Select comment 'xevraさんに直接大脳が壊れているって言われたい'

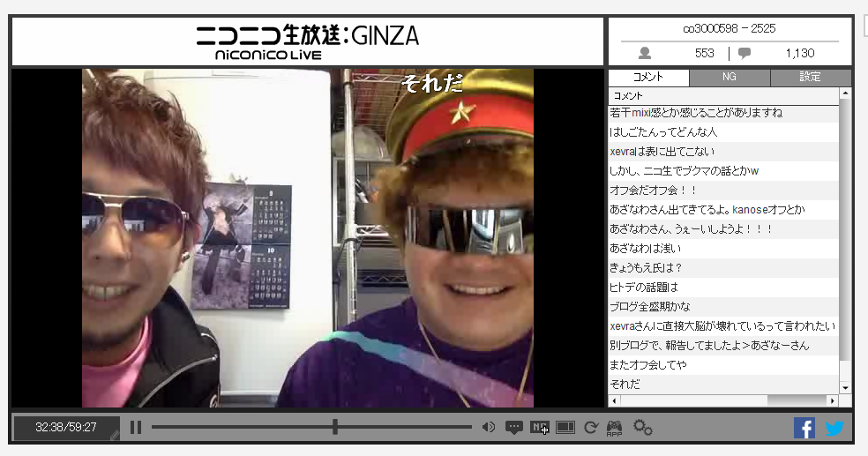[x=723, y=326]
